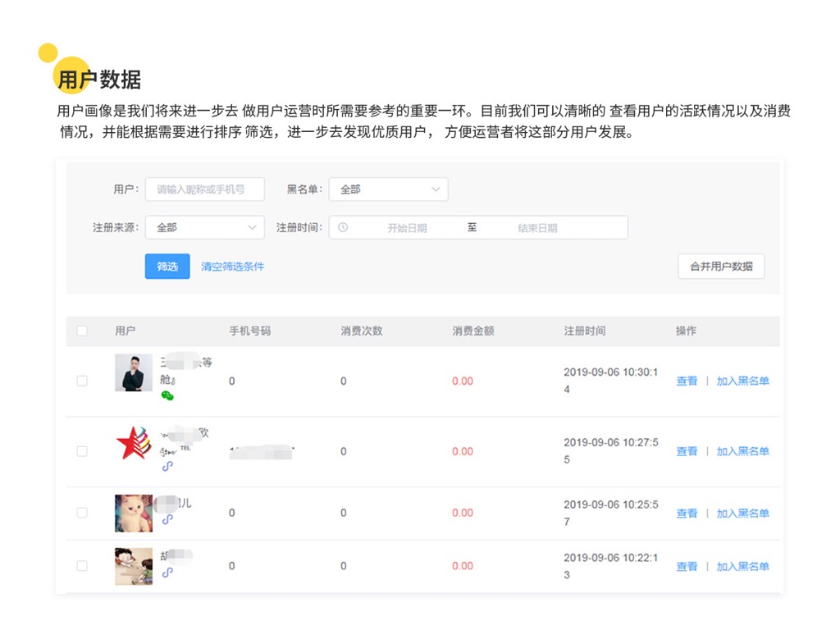
Task: Open the 注册来源 dropdown
Action: pyautogui.click(x=204, y=228)
